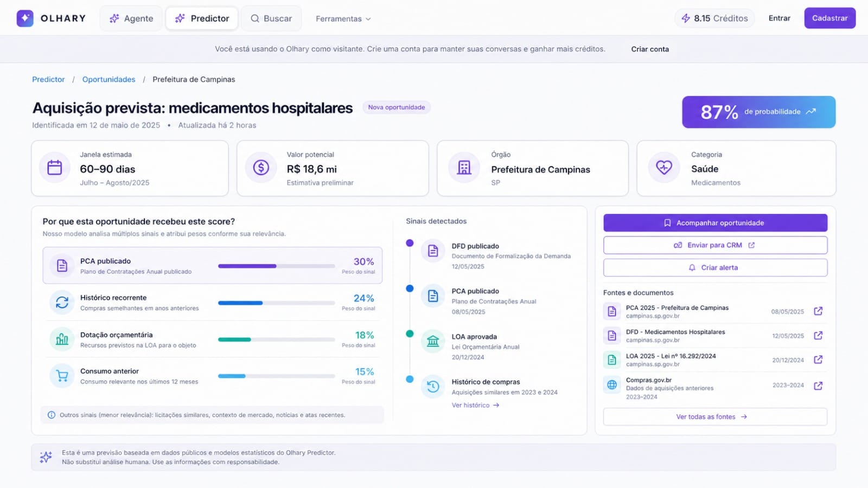The width and height of the screenshot is (868, 488).
Task: Click the Cadastrar button
Action: tap(829, 18)
